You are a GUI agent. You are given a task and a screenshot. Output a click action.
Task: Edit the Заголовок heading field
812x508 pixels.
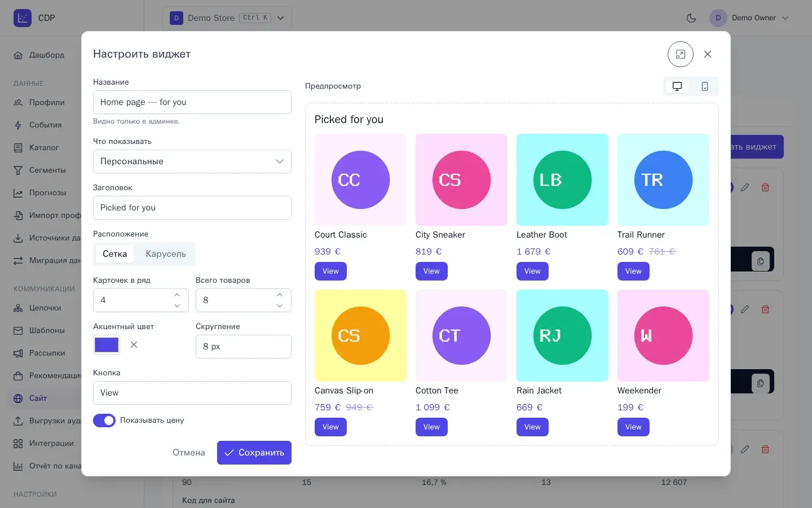192,208
